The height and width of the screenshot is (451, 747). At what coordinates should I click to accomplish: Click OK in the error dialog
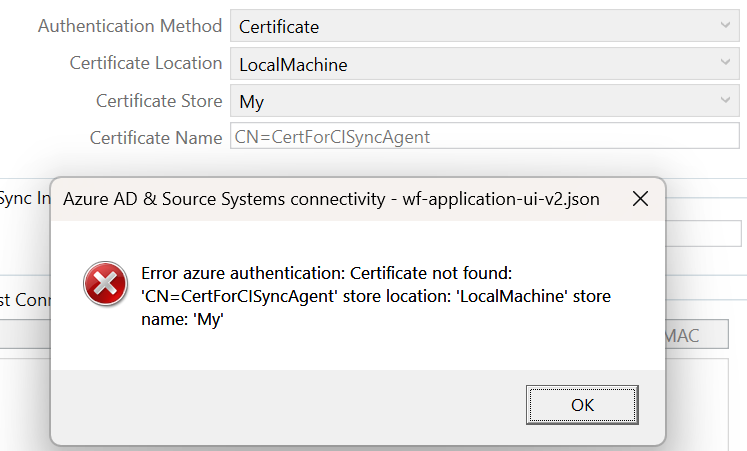click(x=582, y=405)
